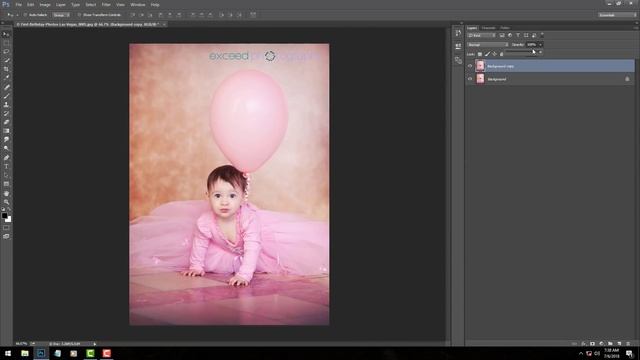Click the foreground color swatch
Screen dimensions: 640x360
tap(4, 215)
